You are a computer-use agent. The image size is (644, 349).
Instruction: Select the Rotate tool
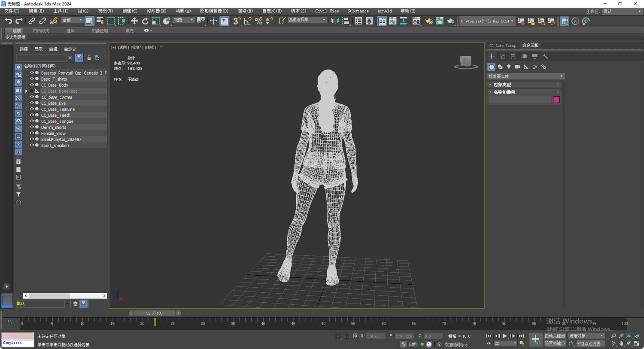click(145, 21)
